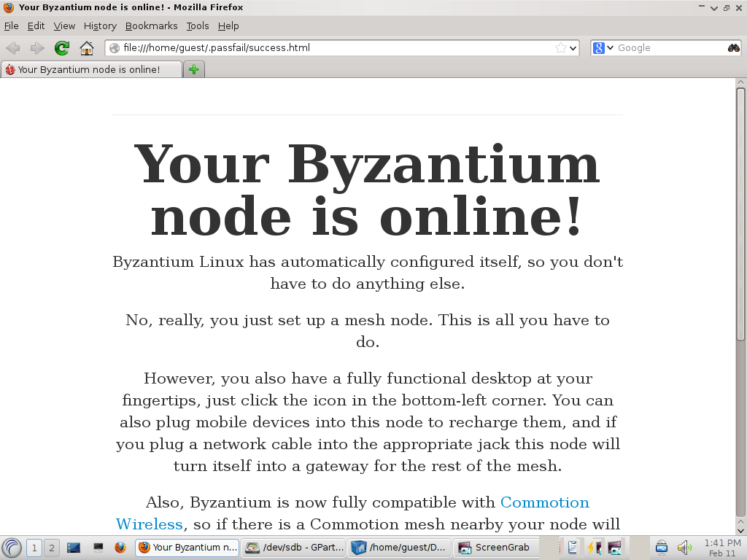Open the Google search engine selector
The width and height of the screenshot is (747, 560).
point(603,47)
